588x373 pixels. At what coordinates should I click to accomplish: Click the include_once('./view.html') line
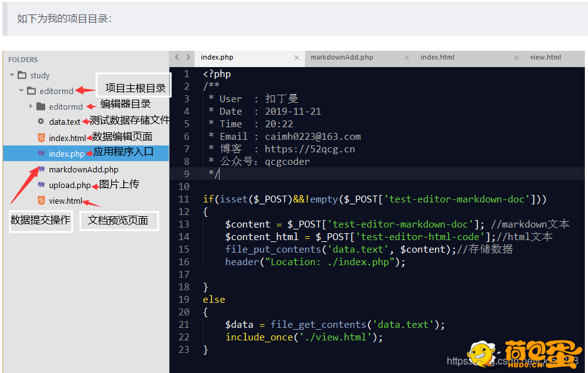[304, 337]
